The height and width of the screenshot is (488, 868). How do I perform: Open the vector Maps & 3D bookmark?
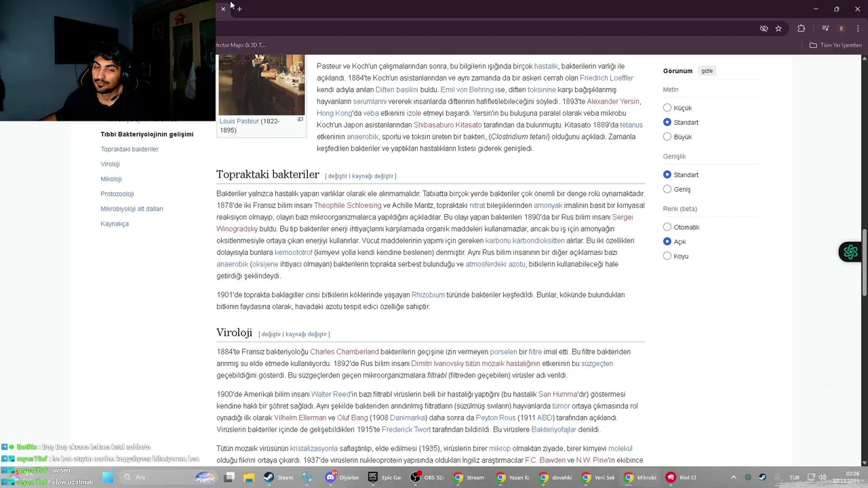241,45
